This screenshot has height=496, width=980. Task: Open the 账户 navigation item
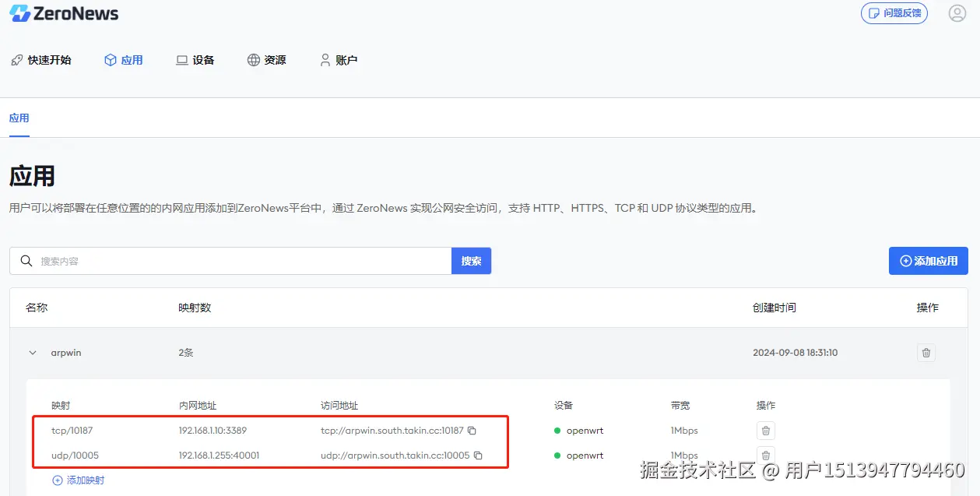pos(339,60)
